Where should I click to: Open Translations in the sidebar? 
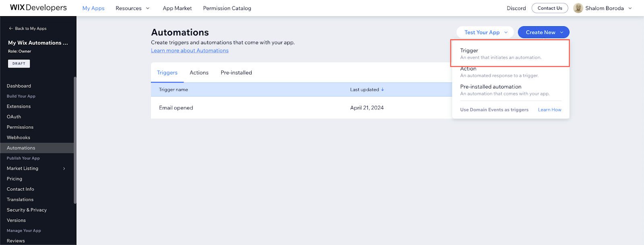(x=20, y=200)
